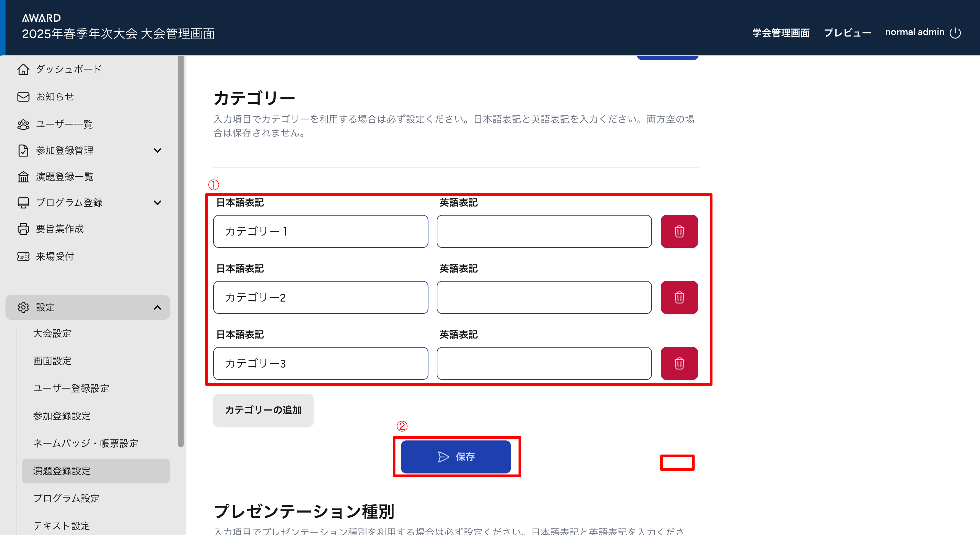Open the 学会管理画面 header link
Viewport: 980px width, 535px height.
781,33
